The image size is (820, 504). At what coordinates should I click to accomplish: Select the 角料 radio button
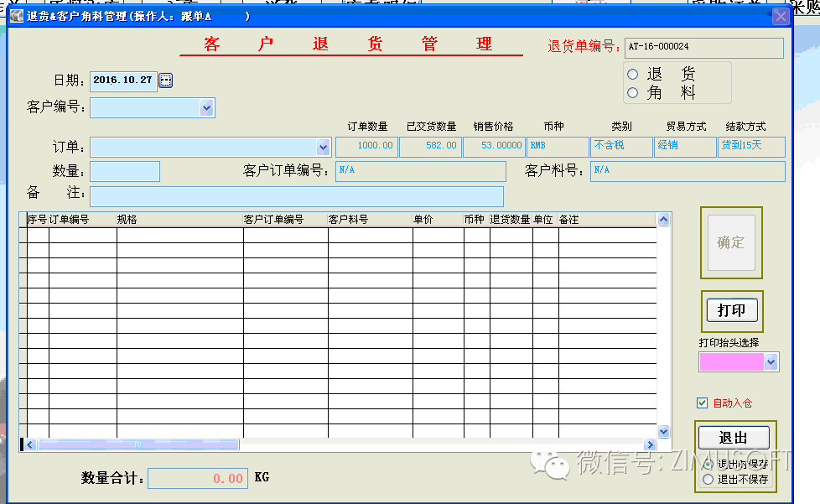(633, 93)
